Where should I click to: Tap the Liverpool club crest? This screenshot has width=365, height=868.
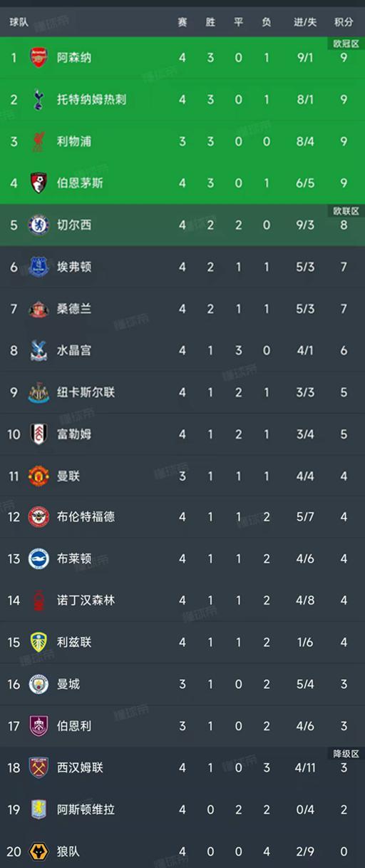(x=38, y=141)
